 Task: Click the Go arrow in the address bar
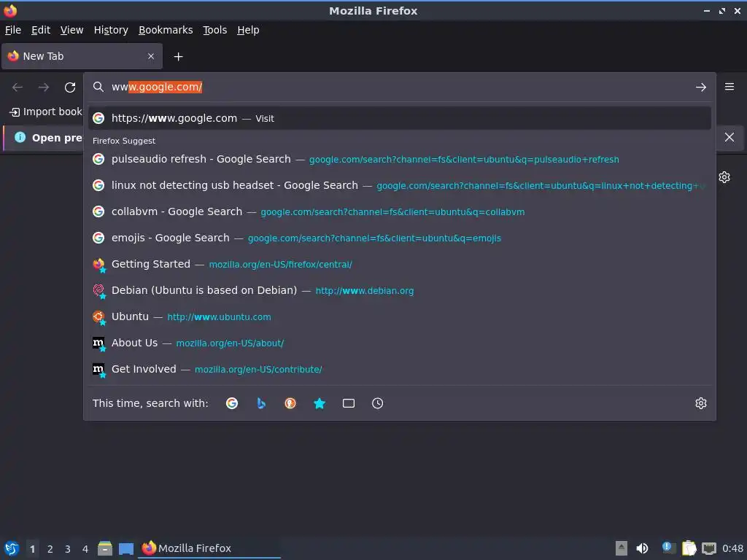tap(701, 87)
